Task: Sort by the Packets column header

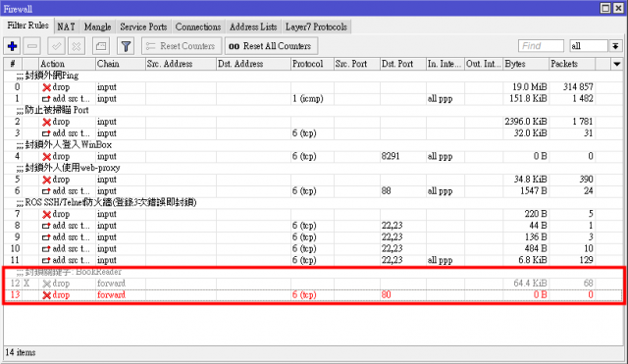Action: click(x=572, y=64)
